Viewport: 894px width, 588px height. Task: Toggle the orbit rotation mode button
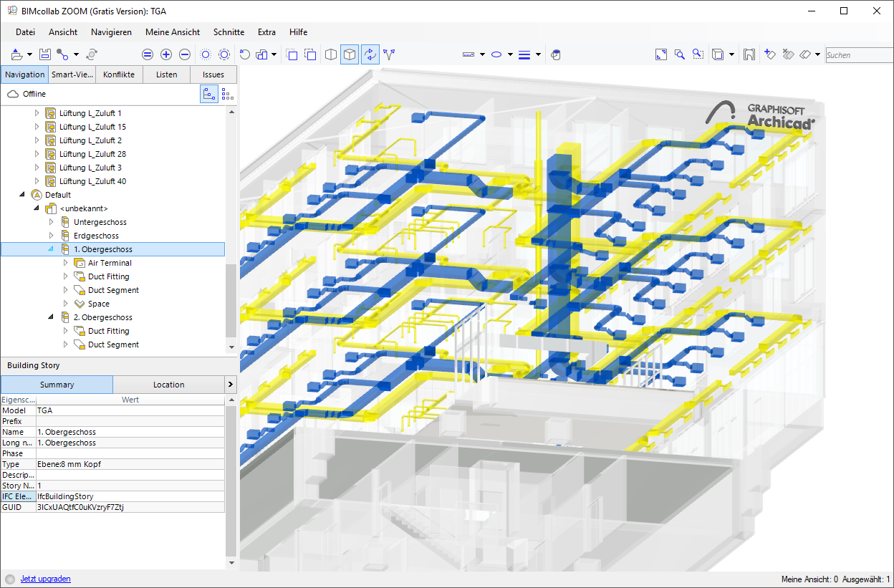coord(370,54)
